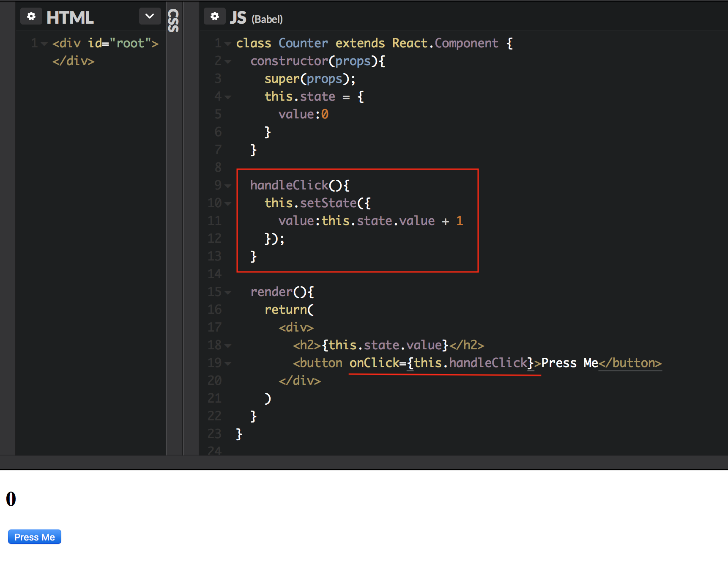Click line number 14 in JS gutter
The height and width of the screenshot is (587, 728).
coord(214,274)
